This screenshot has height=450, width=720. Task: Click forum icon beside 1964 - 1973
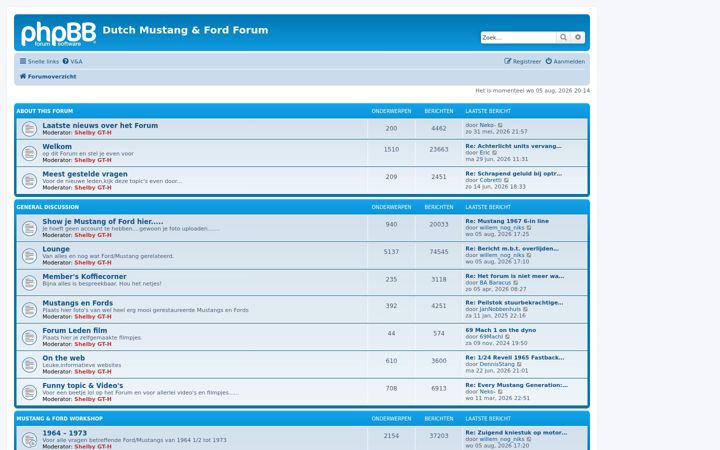pos(29,440)
